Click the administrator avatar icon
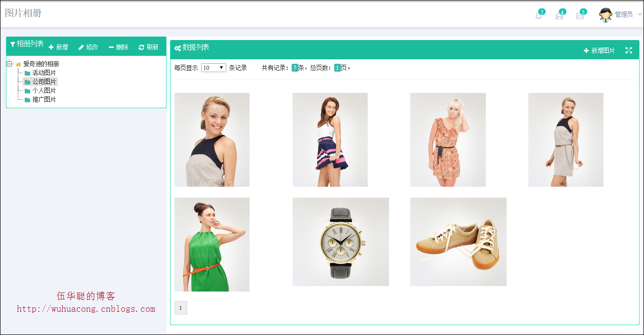 click(x=605, y=15)
